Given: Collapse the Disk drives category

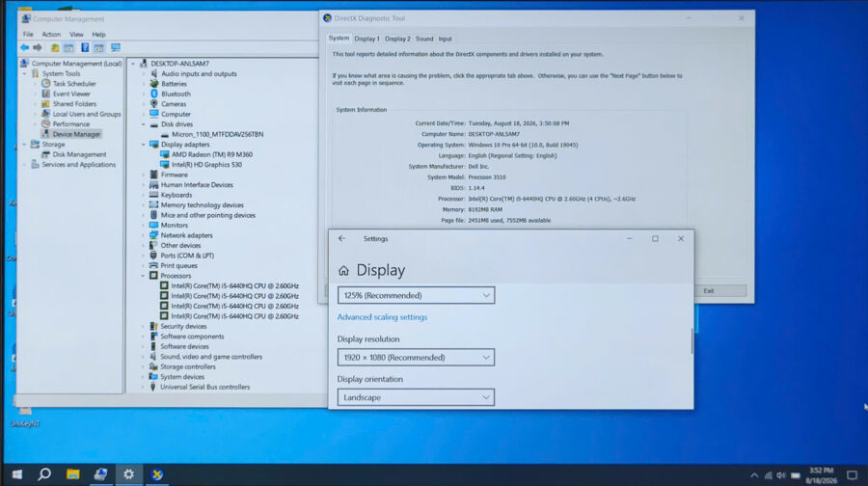Looking at the screenshot, I should [144, 124].
